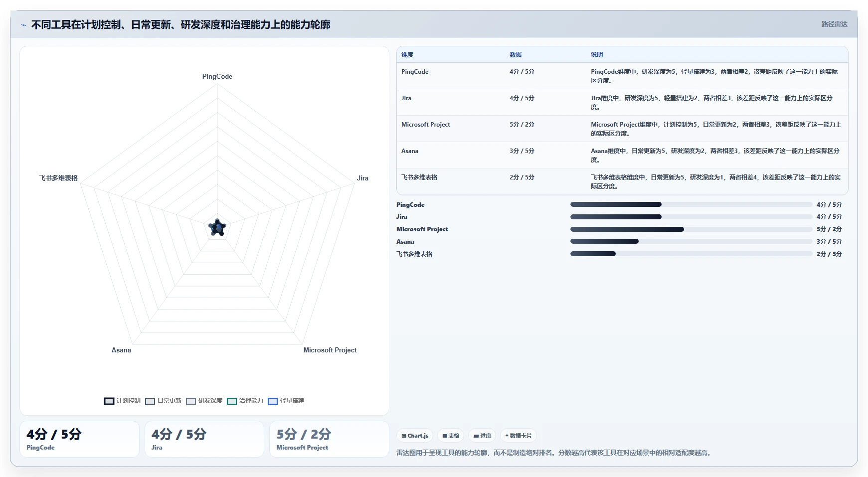Click the chart title heading text

tap(180, 24)
